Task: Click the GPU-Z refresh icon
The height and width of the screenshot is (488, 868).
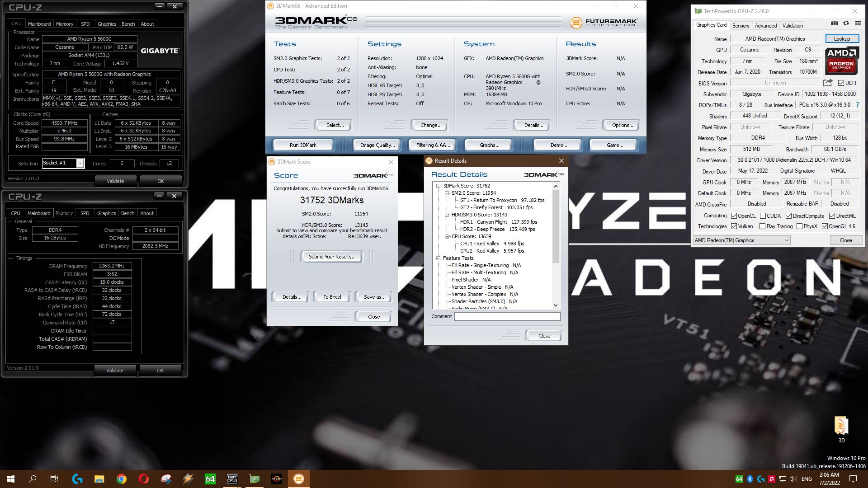Action: coord(846,23)
